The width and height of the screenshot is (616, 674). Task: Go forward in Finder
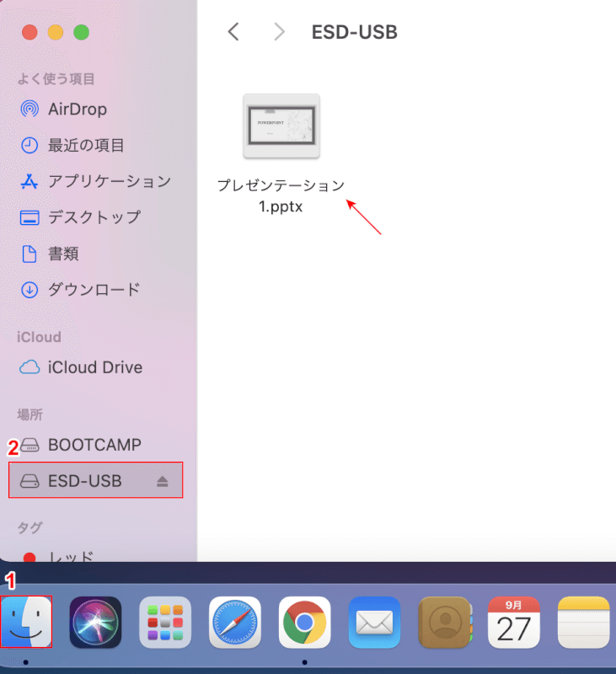click(x=280, y=32)
